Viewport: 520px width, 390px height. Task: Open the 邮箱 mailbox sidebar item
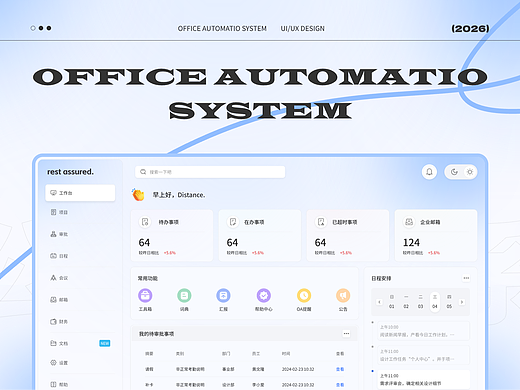pyautogui.click(x=59, y=300)
